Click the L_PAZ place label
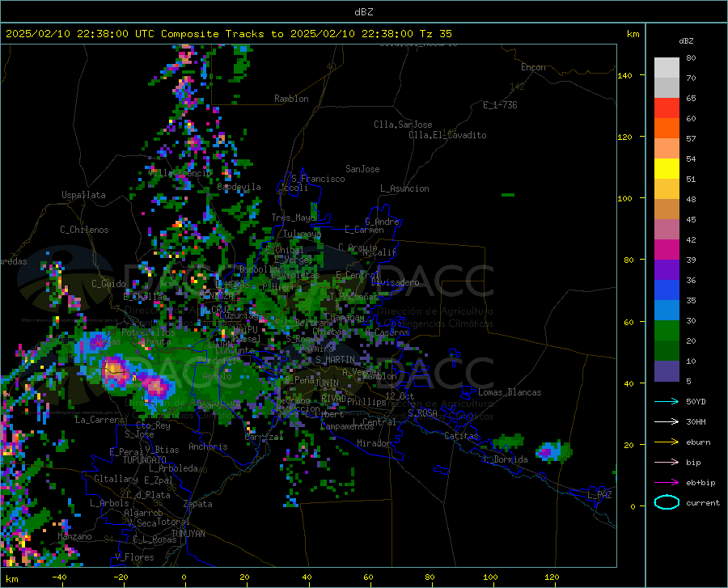The width and height of the screenshot is (728, 588). (x=599, y=495)
